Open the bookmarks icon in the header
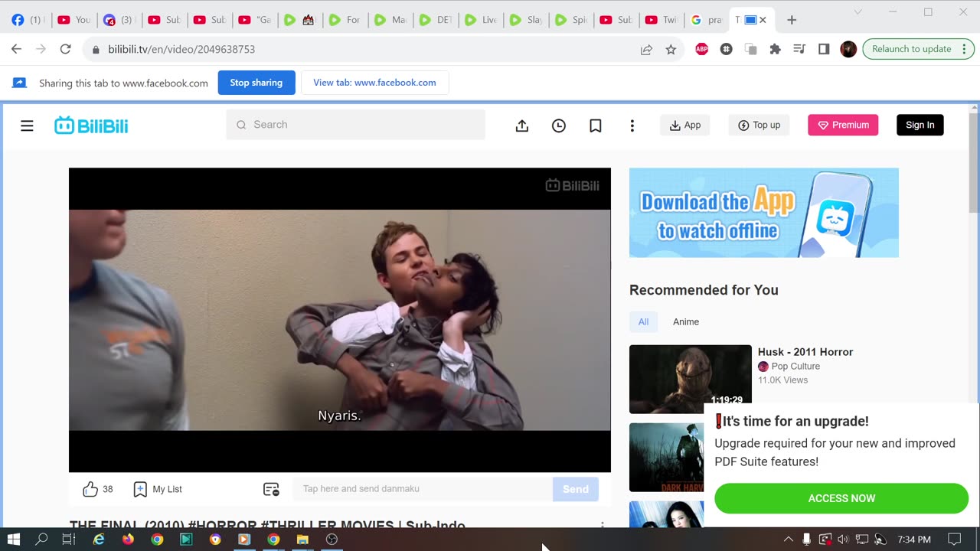The height and width of the screenshot is (551, 980). pyautogui.click(x=596, y=126)
